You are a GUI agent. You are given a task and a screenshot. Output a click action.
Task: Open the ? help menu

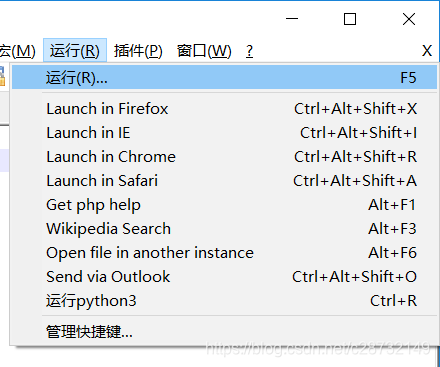[x=249, y=51]
